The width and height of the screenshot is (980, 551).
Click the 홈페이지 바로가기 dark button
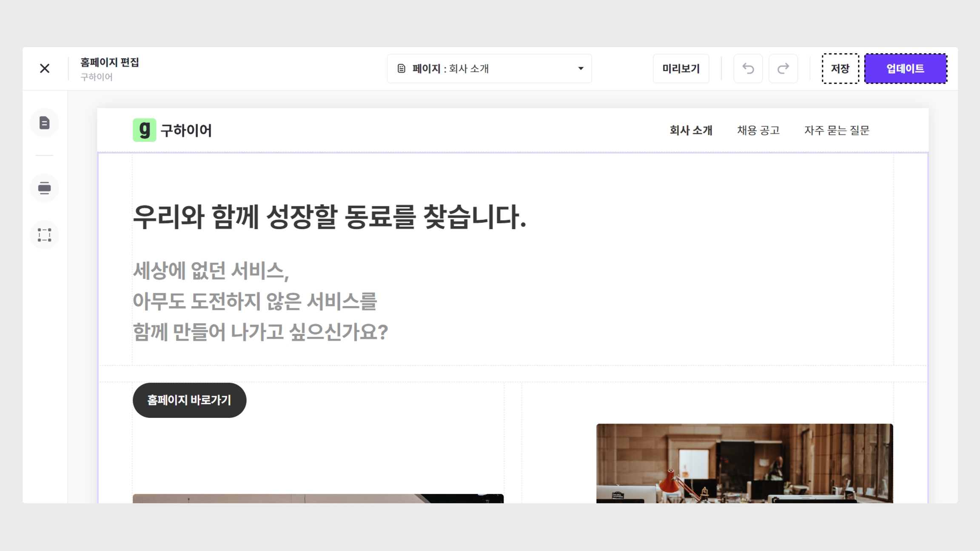pyautogui.click(x=189, y=400)
